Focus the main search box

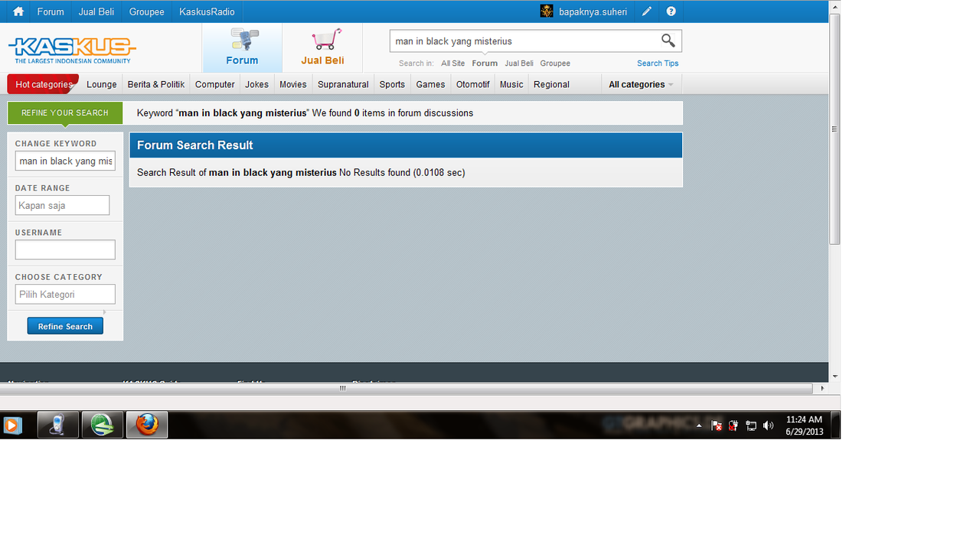tap(524, 41)
